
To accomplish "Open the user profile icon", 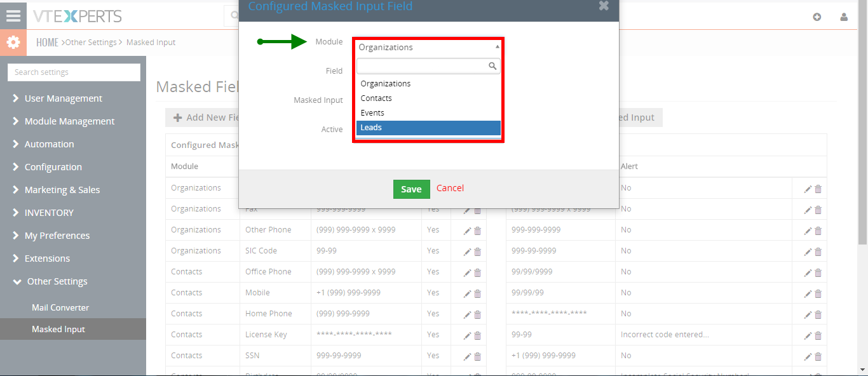I will pyautogui.click(x=844, y=17).
